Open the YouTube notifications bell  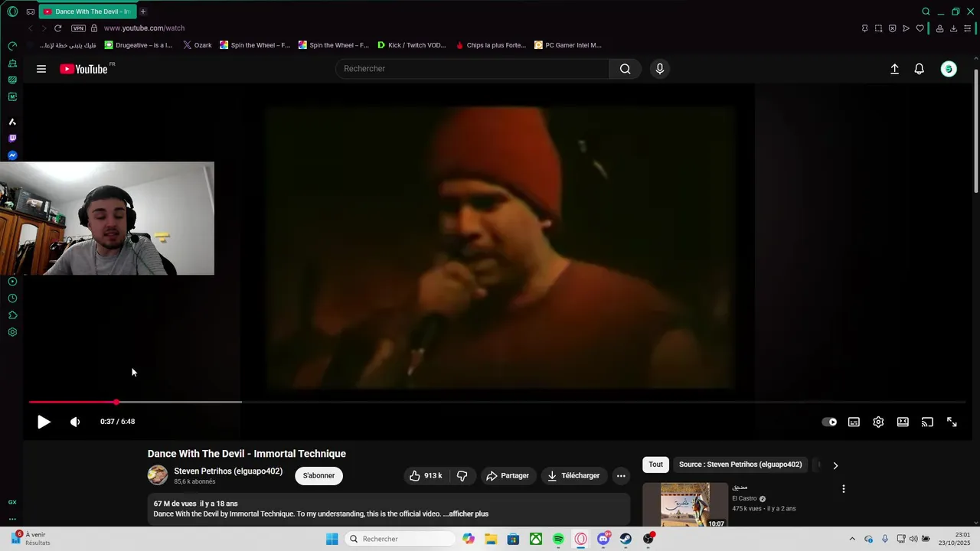click(x=920, y=69)
